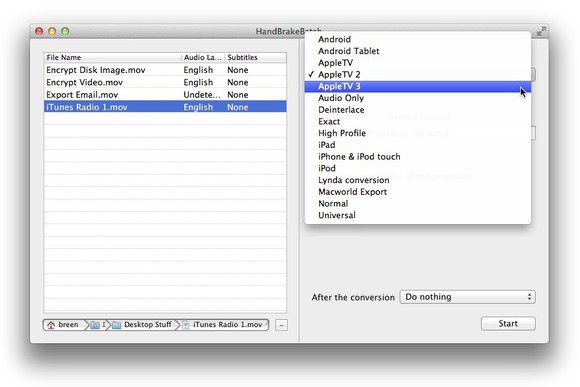Open audio language for Export Email.mov
The width and height of the screenshot is (580, 387).
click(x=202, y=95)
